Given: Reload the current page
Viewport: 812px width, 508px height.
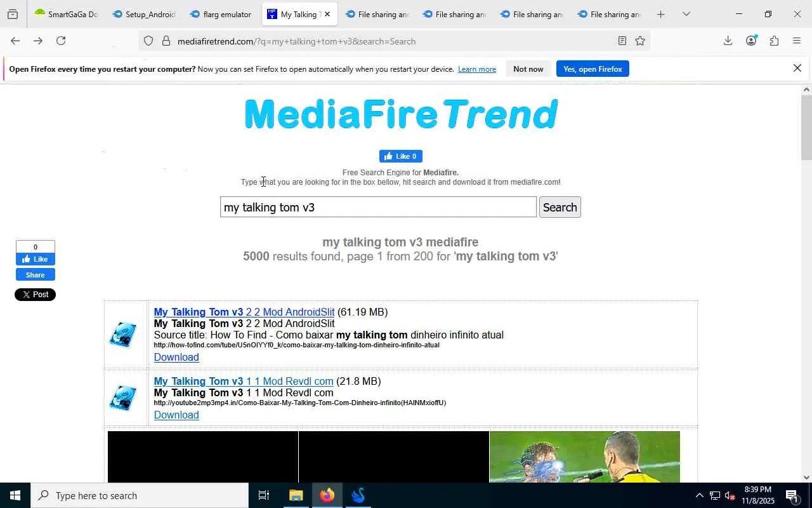Looking at the screenshot, I should tap(61, 41).
